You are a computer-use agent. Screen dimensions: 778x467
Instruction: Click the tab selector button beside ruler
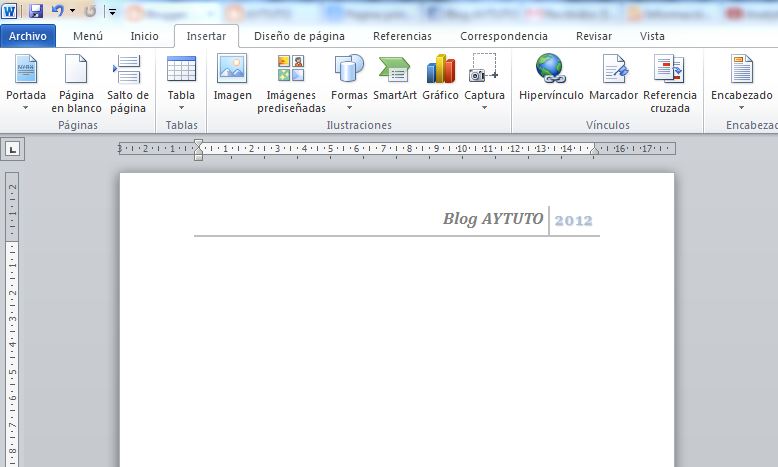coord(12,149)
